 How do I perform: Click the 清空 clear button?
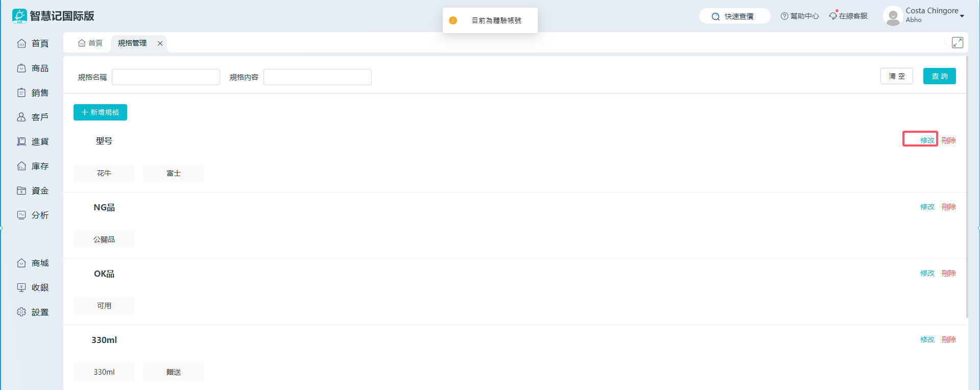click(x=896, y=76)
